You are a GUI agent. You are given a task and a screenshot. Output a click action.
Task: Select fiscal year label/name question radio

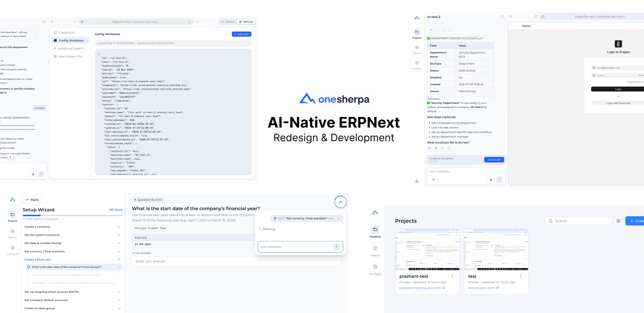(29, 282)
